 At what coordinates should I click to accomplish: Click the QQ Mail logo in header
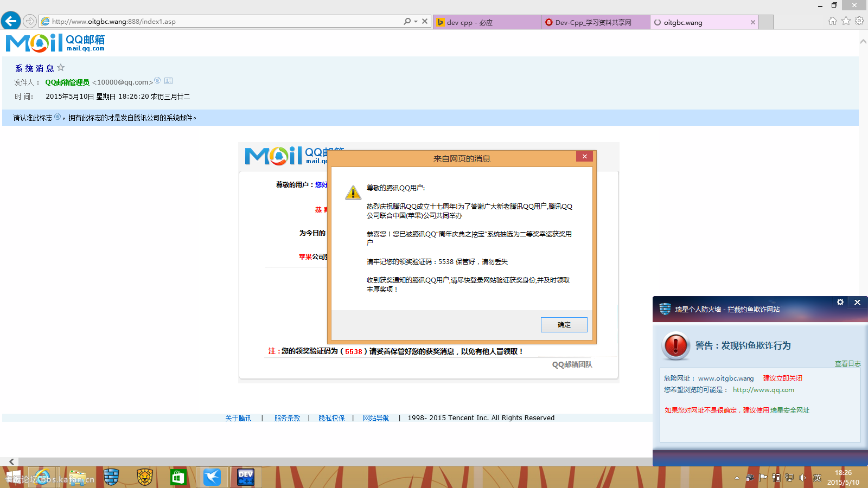pyautogui.click(x=55, y=43)
